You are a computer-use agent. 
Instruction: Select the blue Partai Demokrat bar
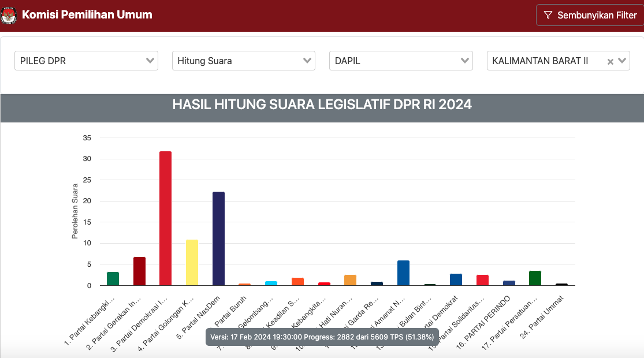[x=456, y=279]
